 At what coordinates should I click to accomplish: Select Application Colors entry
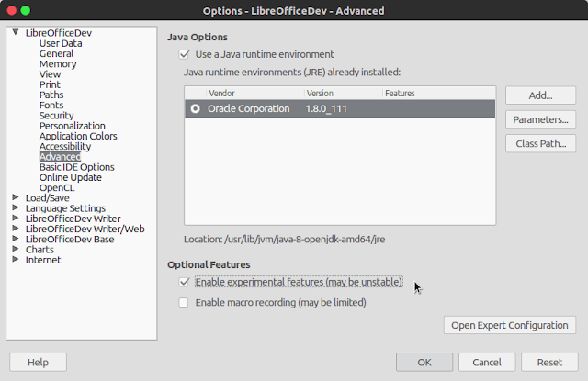(x=78, y=136)
